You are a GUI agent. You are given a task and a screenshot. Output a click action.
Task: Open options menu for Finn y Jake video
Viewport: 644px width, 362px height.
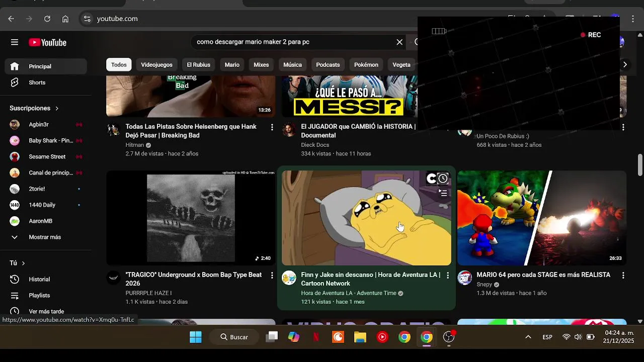coord(447,276)
